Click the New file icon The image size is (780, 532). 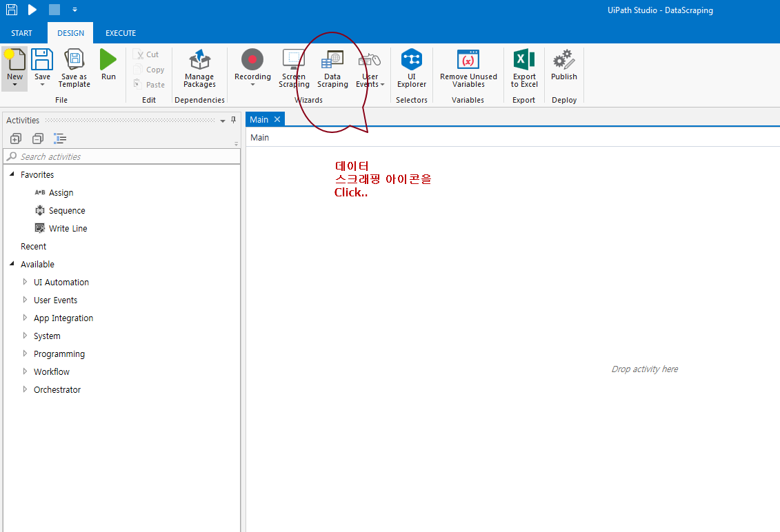(14, 60)
